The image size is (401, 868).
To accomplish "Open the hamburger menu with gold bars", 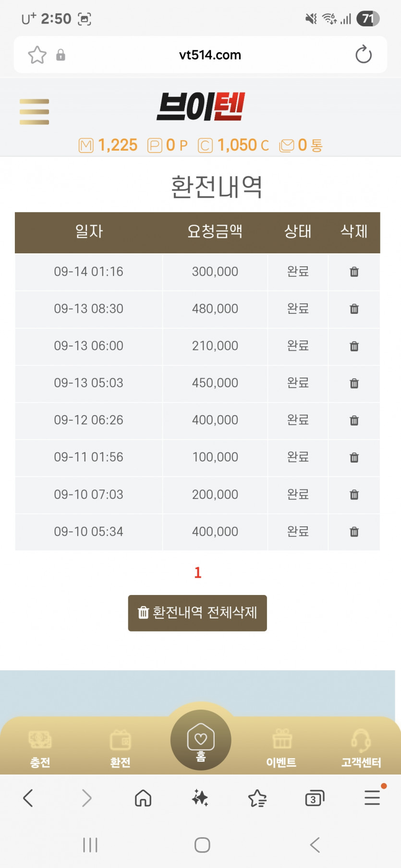I will [34, 112].
